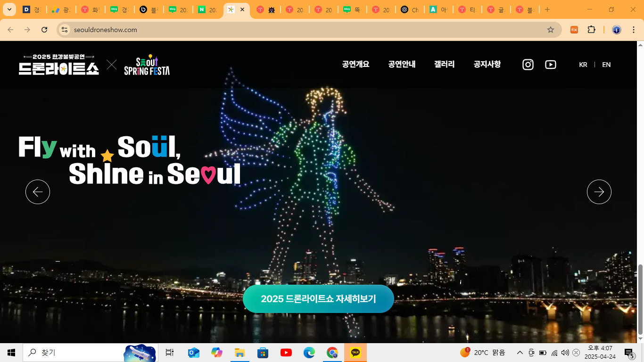Image resolution: width=644 pixels, height=362 pixels.
Task: Open the 갤러리 menu item
Action: (443, 65)
